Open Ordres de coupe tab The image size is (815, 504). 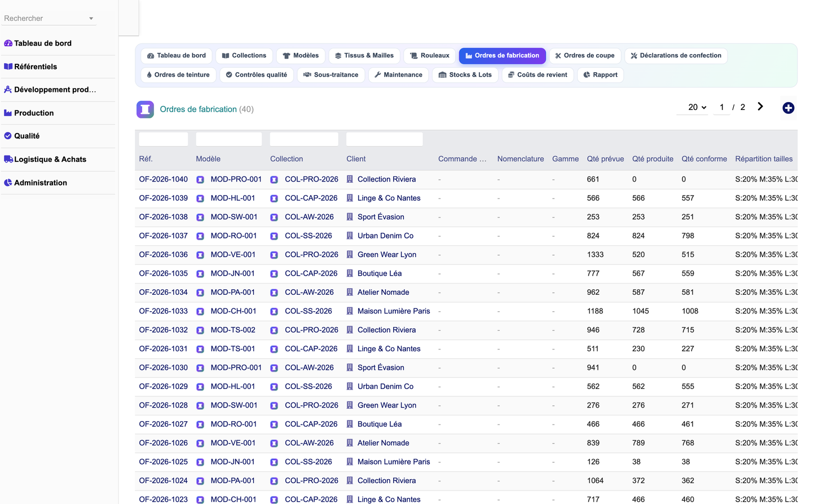[585, 56]
